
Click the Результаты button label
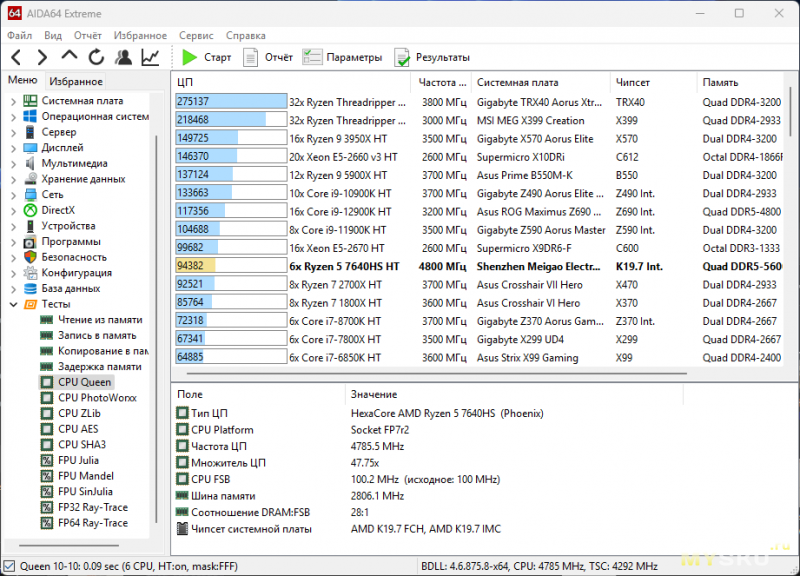pyautogui.click(x=443, y=57)
